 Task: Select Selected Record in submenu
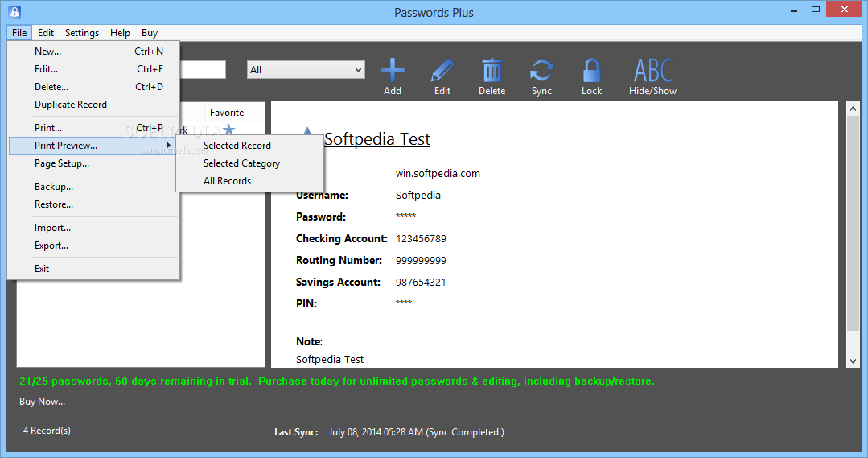pyautogui.click(x=250, y=146)
